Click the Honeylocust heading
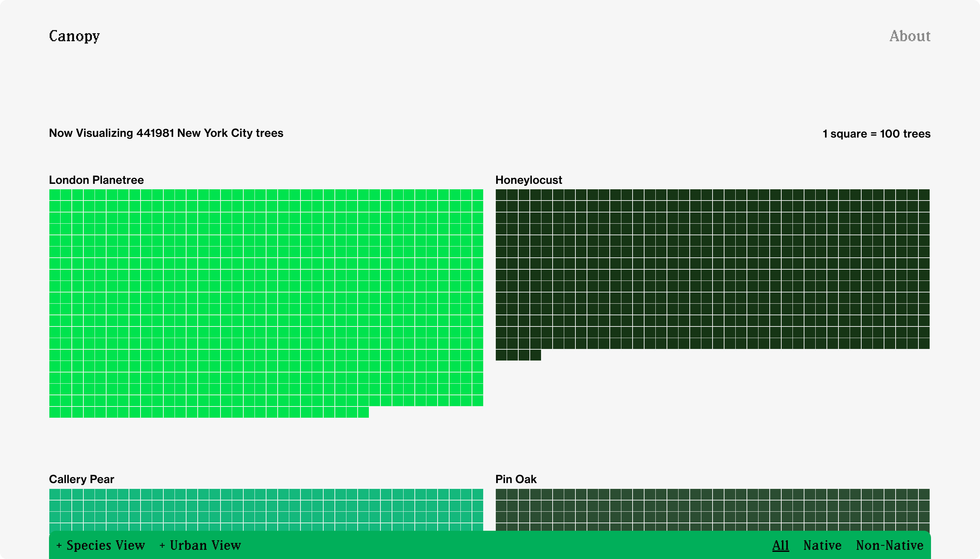Screen dimensions: 980x559 [x=528, y=180]
